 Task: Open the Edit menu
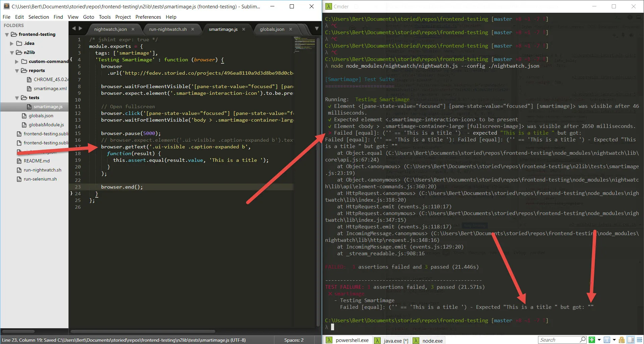(x=19, y=17)
